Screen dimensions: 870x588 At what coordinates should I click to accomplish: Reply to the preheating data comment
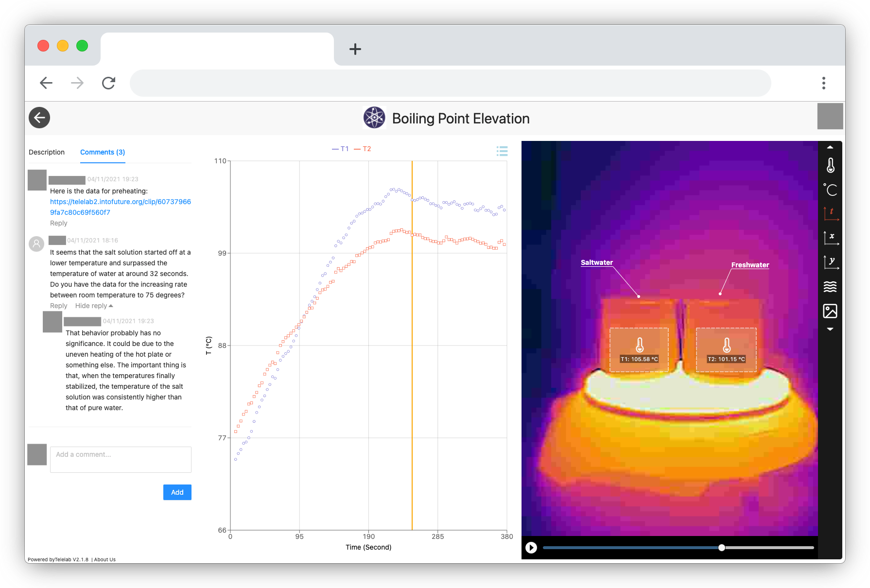click(59, 223)
